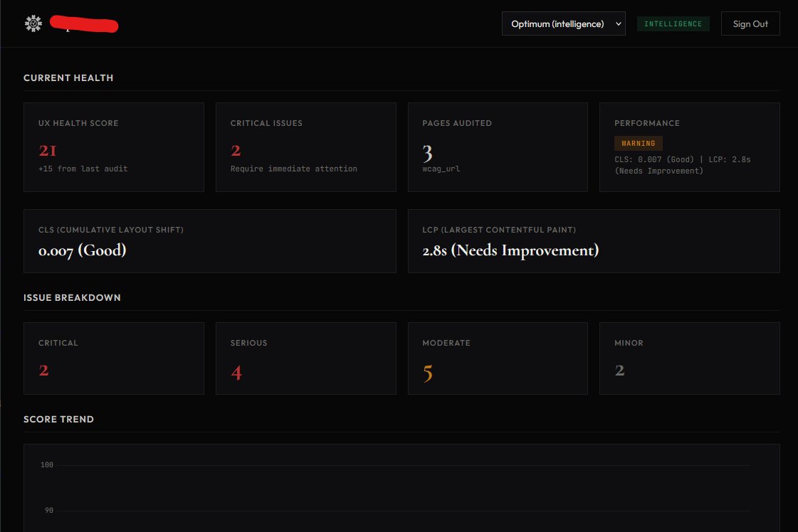Click the WARNING badge on Performance card
The width and height of the screenshot is (798, 532).
tap(639, 143)
